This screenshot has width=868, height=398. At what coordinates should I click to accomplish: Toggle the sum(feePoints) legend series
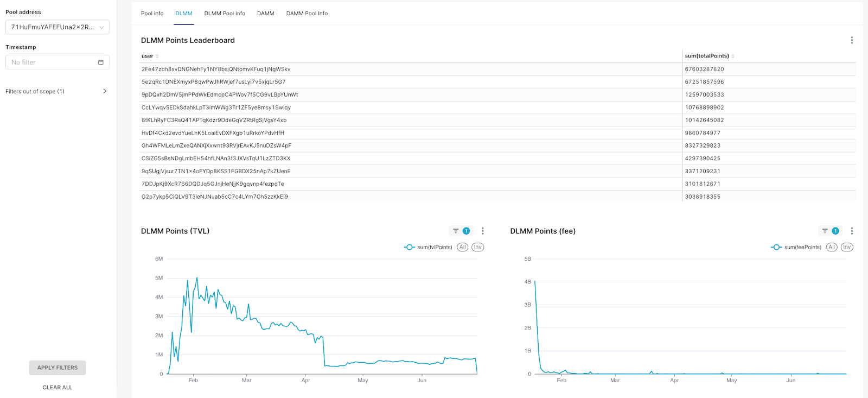point(796,248)
